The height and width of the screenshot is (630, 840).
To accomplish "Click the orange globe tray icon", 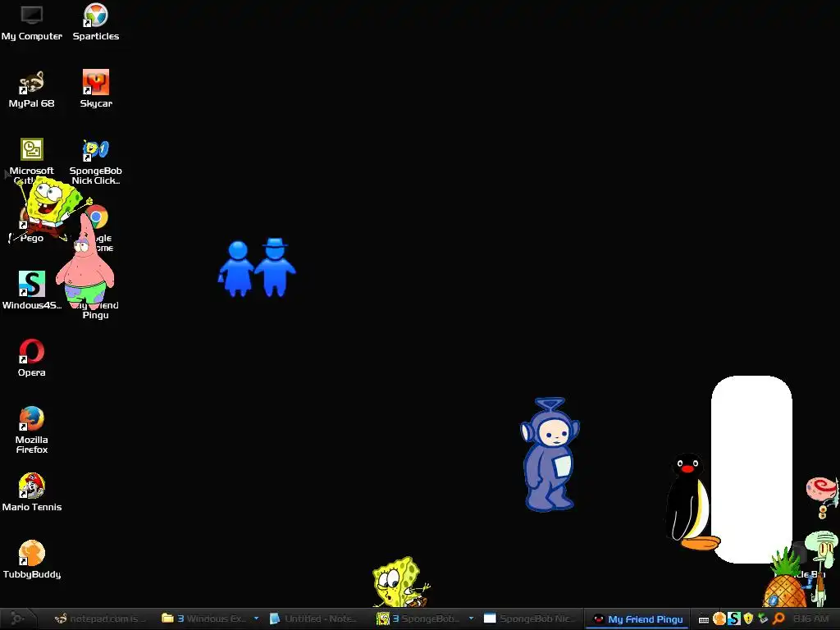I will pos(719,619).
